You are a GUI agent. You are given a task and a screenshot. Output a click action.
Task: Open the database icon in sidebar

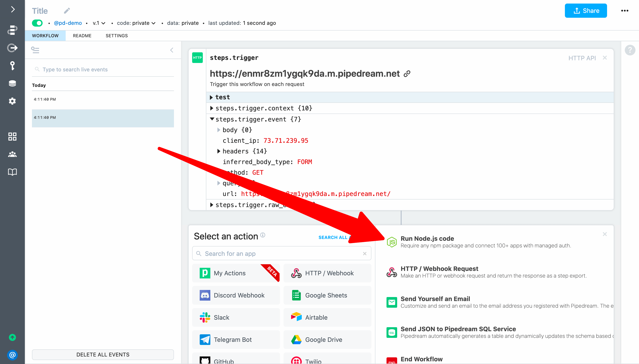coord(12,83)
